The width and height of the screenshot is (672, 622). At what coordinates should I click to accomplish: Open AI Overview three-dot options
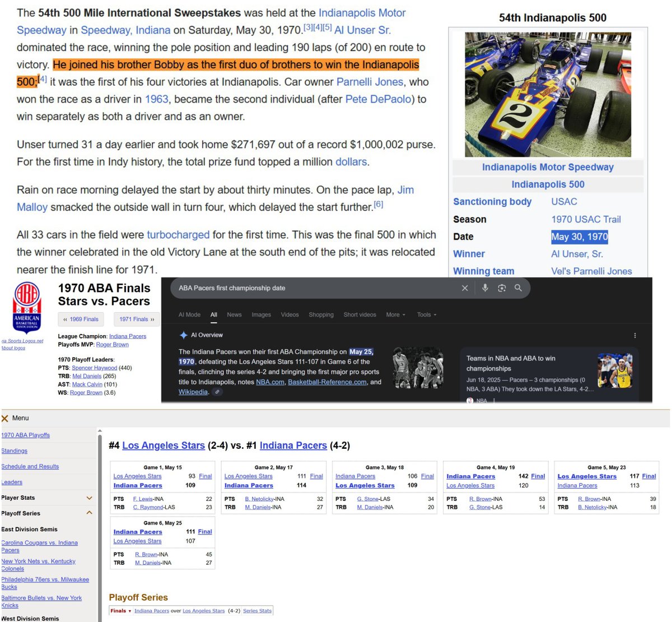(x=634, y=335)
